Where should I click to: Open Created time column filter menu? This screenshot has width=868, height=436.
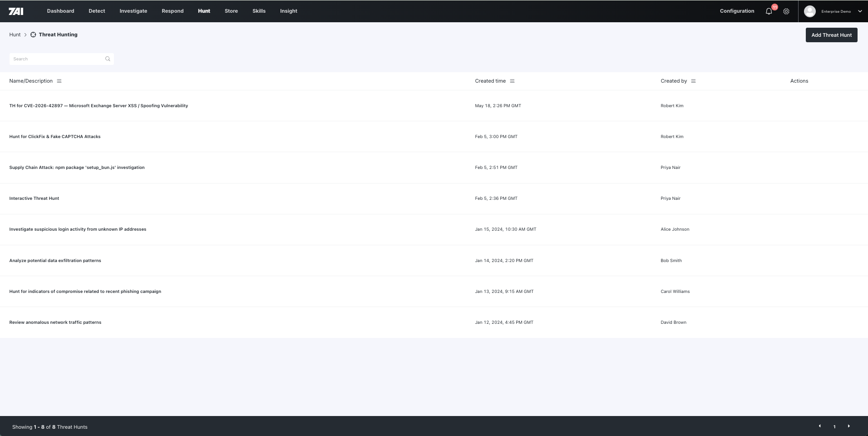pos(512,81)
